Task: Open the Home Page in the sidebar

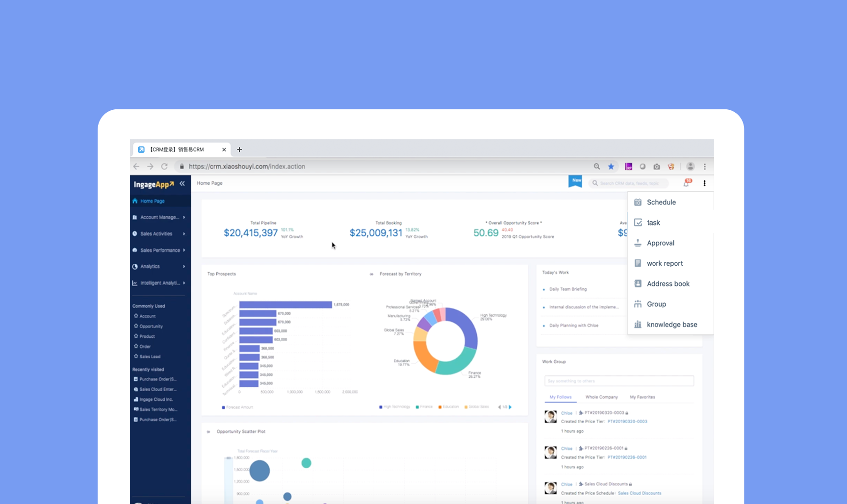Action: [x=149, y=201]
